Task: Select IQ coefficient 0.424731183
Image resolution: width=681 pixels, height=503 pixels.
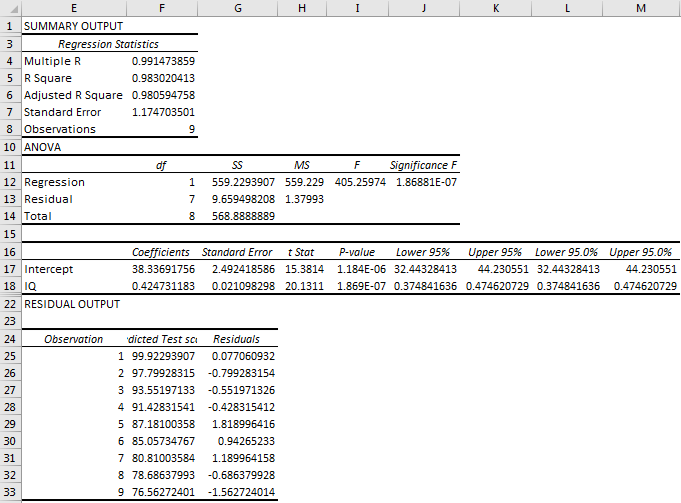Action: pos(163,286)
